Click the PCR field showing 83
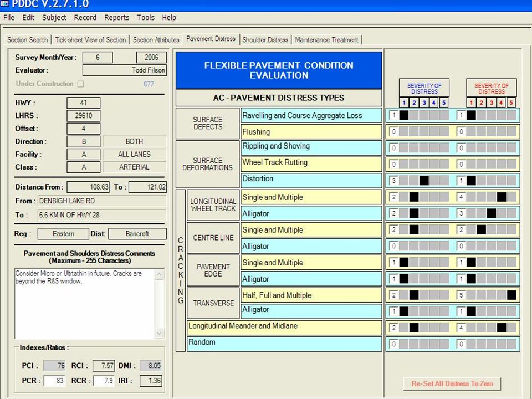This screenshot has width=532, height=399. (54, 381)
